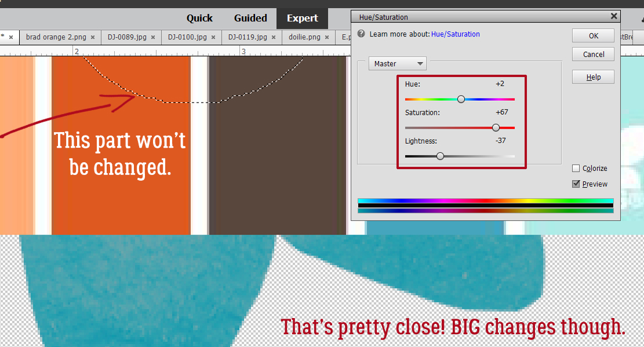Close the Hue/Saturation dialog
This screenshot has height=347, width=644.
(x=614, y=16)
